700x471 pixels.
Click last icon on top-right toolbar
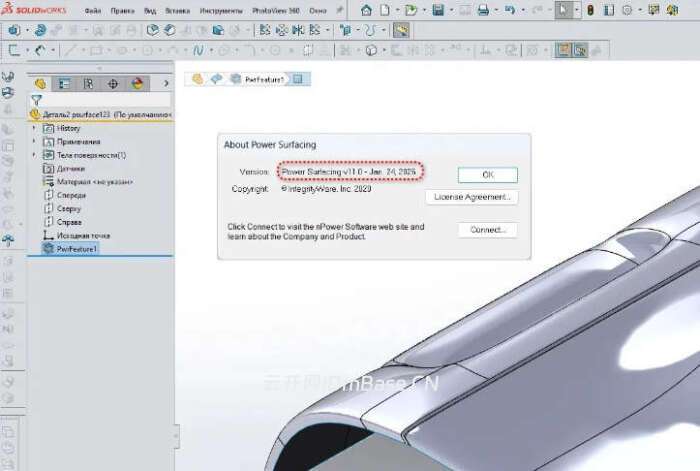(x=672, y=10)
